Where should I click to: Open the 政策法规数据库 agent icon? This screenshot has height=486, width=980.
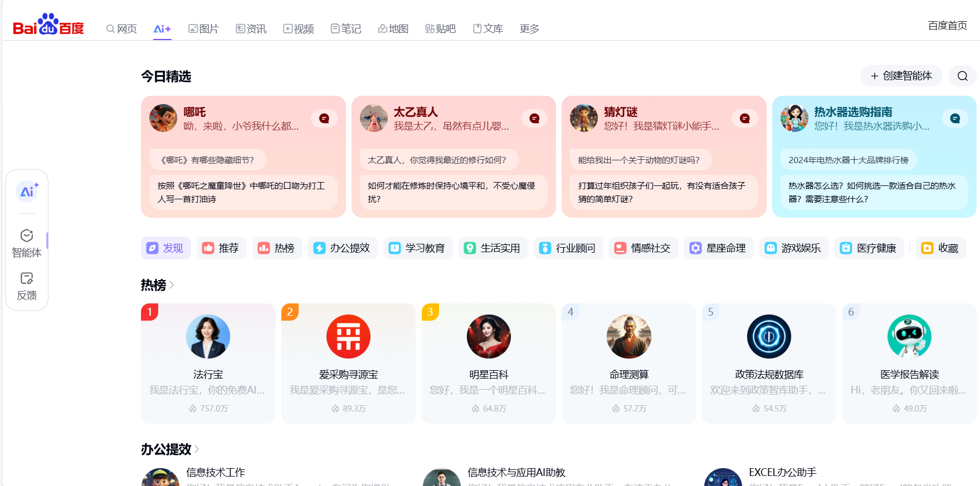pos(769,336)
